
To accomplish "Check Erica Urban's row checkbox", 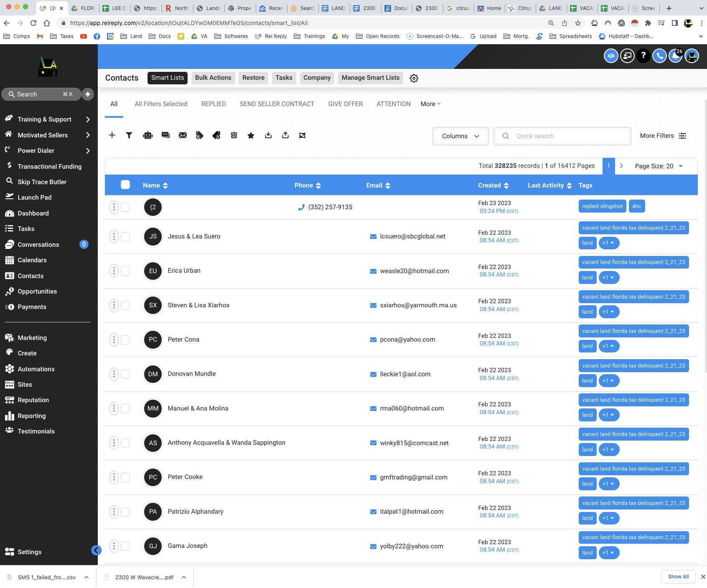I will [125, 271].
